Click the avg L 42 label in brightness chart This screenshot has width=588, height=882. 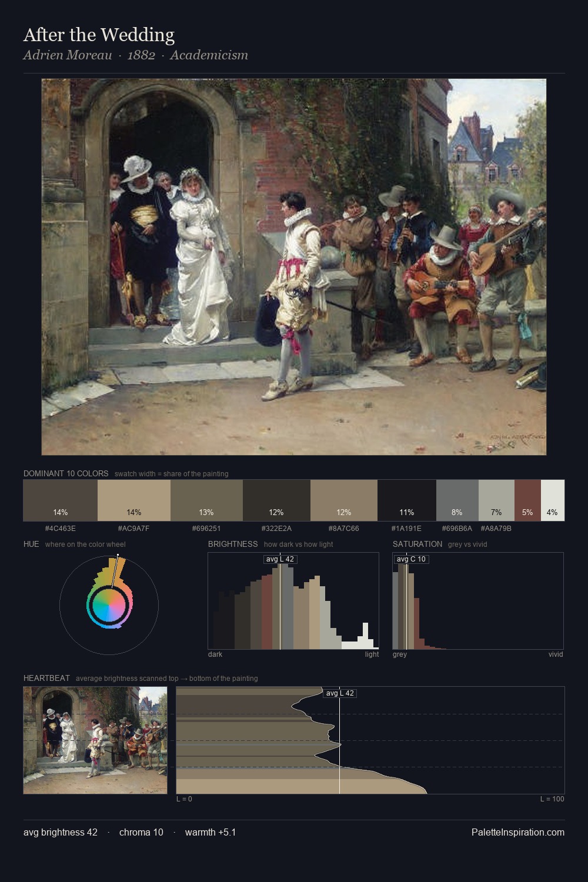point(280,559)
